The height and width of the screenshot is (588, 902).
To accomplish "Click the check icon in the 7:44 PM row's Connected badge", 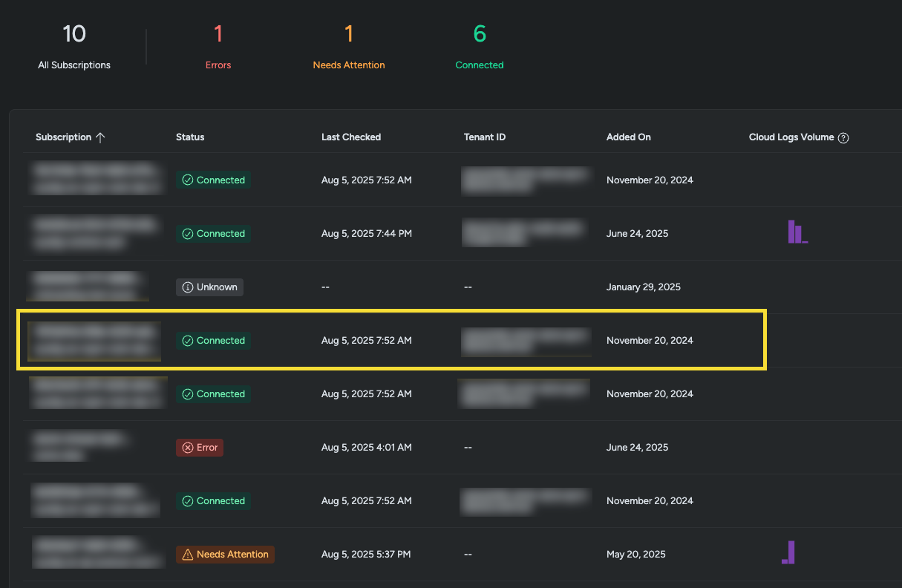I will coord(187,234).
